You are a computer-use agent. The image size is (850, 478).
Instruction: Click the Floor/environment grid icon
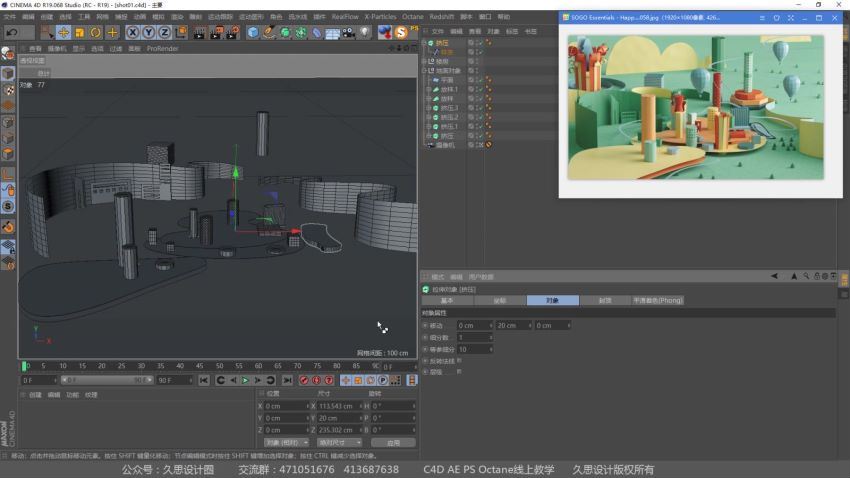click(x=332, y=33)
